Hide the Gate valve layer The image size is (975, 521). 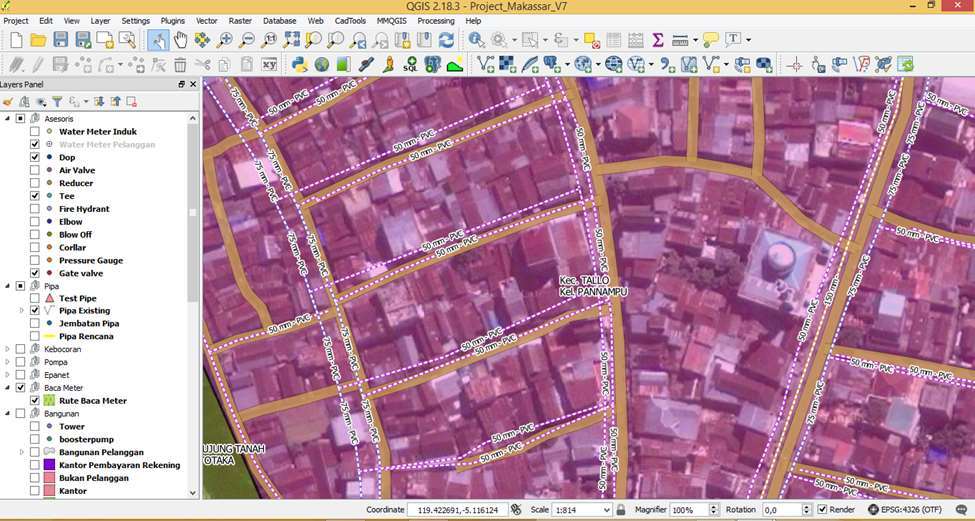35,273
